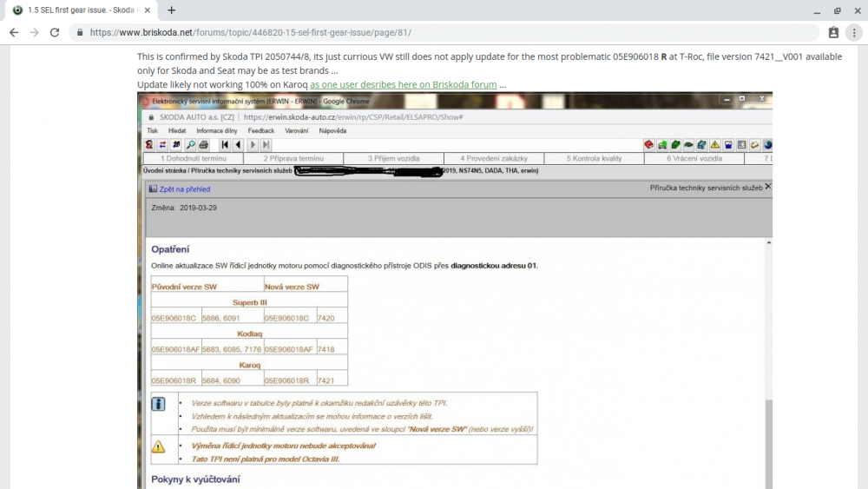Select the '4 Provedení zakázky' step tab

pos(494,158)
